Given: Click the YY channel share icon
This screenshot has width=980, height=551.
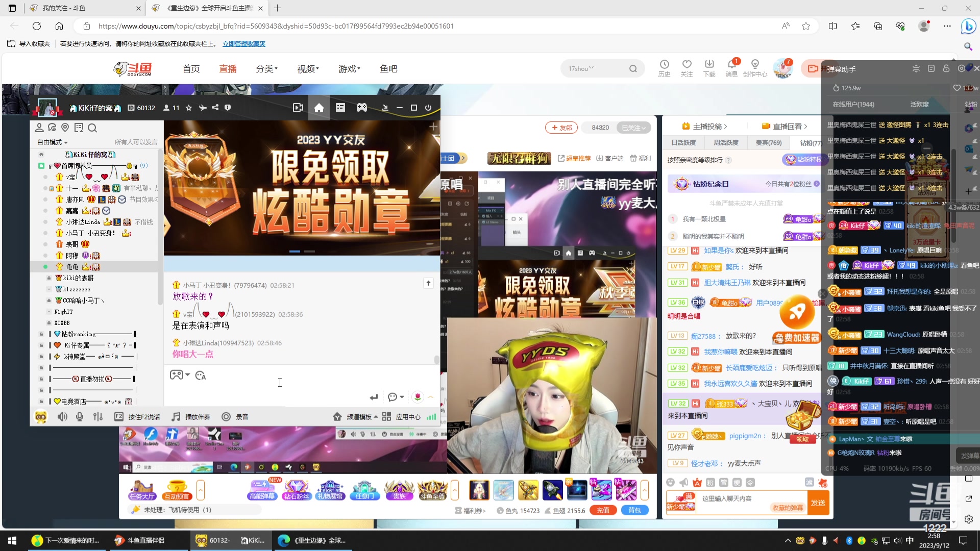Looking at the screenshot, I should pyautogui.click(x=215, y=108).
